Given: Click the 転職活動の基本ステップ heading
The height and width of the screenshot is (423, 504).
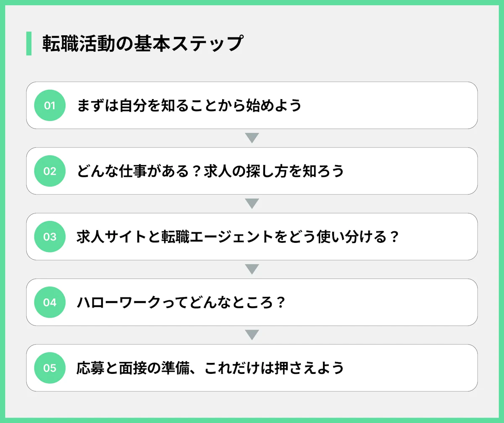Looking at the screenshot, I should click(x=143, y=44).
